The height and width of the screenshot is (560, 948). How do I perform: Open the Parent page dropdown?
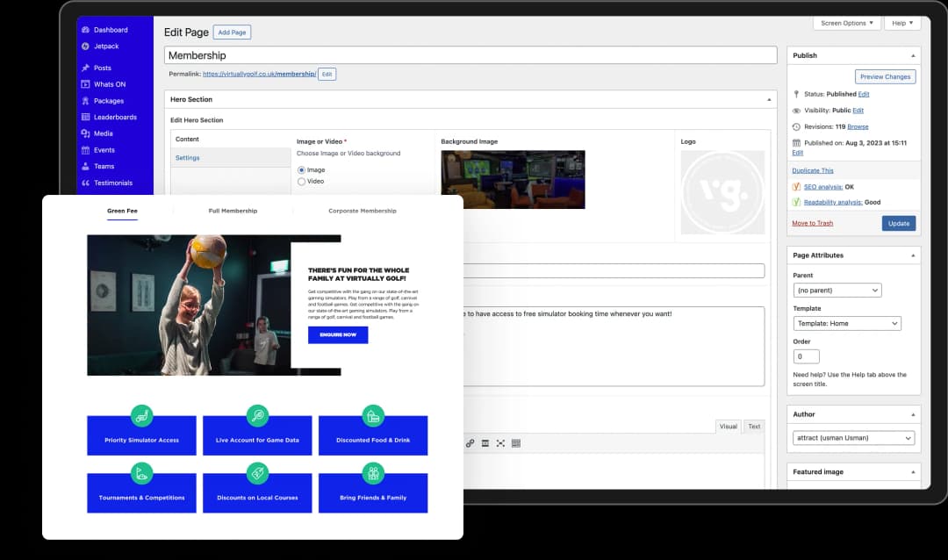tap(837, 291)
